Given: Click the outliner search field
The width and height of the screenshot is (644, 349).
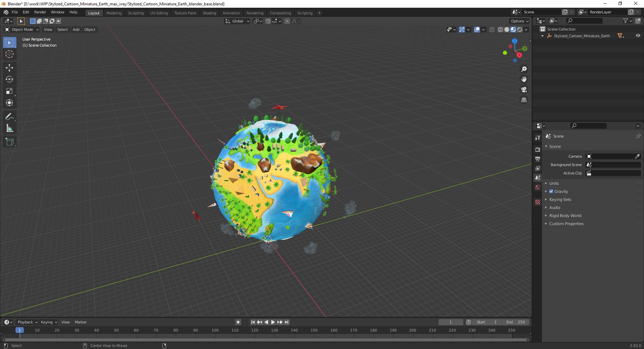Looking at the screenshot, I should click(x=584, y=21).
